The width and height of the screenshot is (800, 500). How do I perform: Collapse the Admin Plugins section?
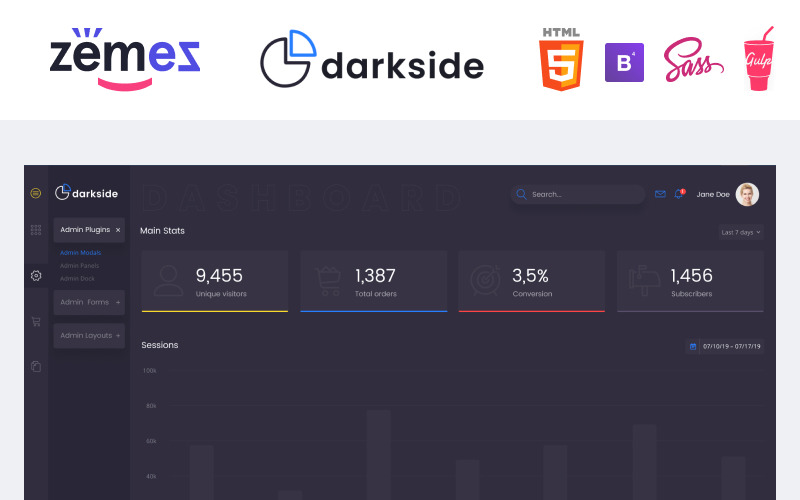(117, 230)
